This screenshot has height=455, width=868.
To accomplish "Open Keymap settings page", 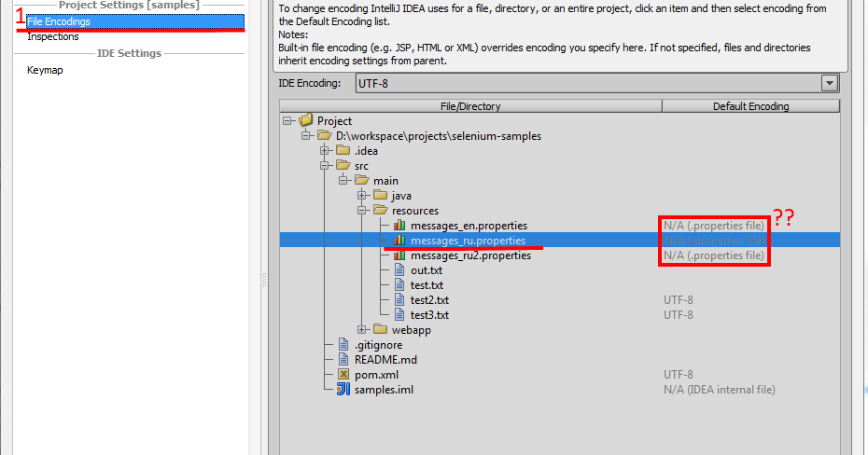I will point(45,70).
